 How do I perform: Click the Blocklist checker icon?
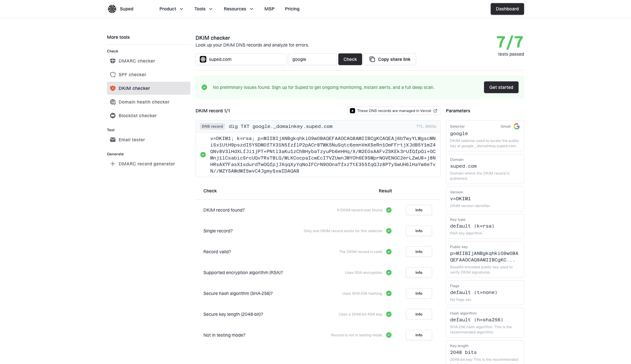(113, 116)
